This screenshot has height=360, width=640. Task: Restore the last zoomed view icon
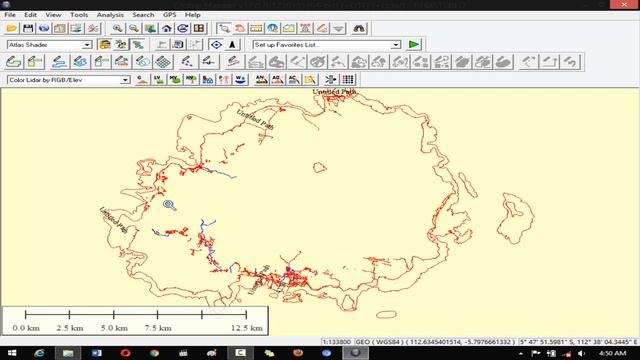(x=183, y=28)
